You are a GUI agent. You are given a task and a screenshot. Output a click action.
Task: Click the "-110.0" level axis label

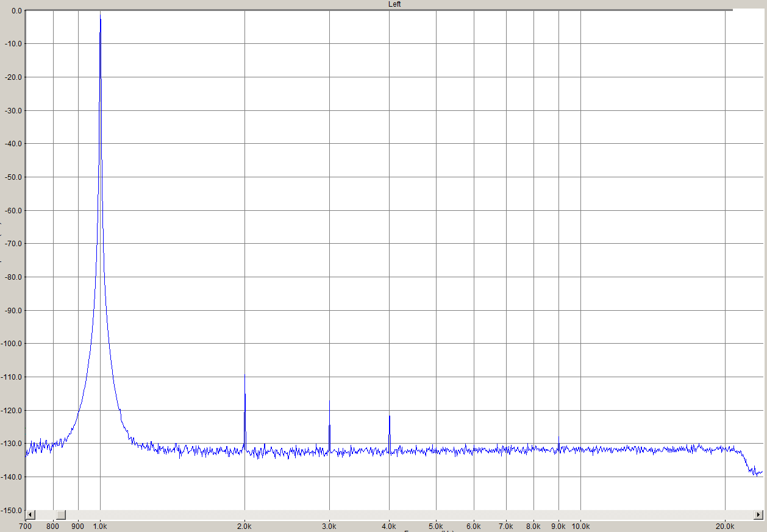(x=12, y=377)
